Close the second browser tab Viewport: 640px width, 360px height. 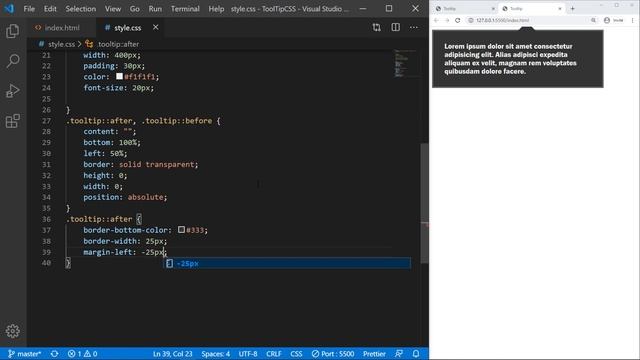[x=560, y=9]
